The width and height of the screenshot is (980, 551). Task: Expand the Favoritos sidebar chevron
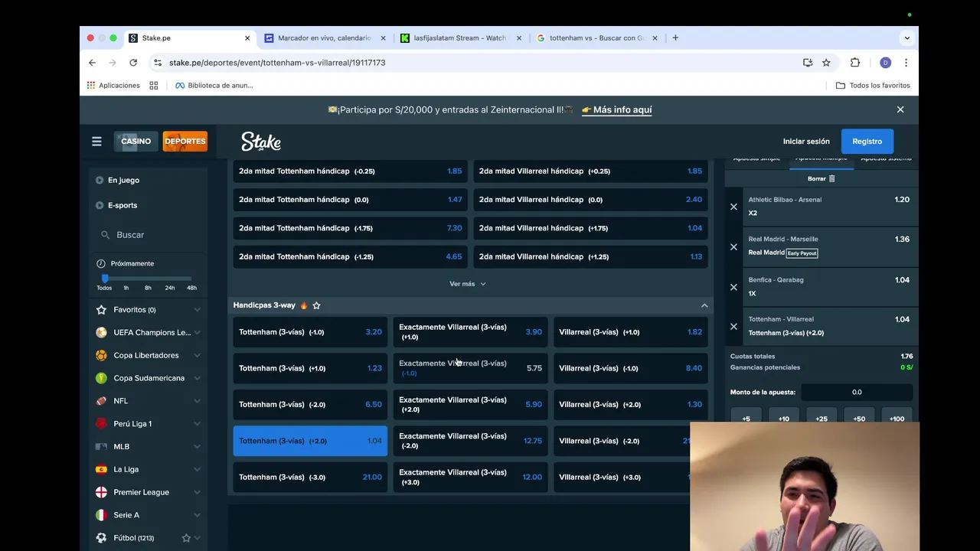(197, 310)
